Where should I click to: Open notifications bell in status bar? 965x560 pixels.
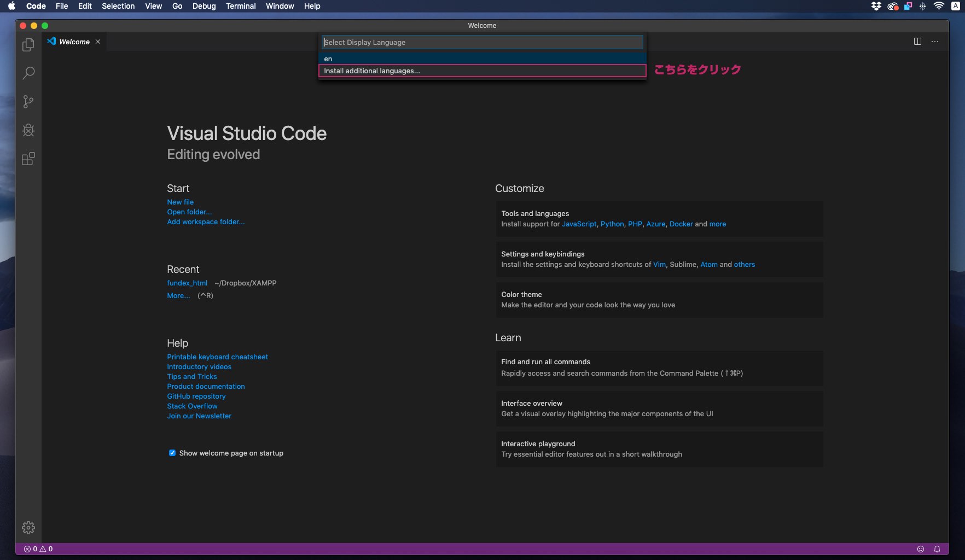[x=937, y=549]
